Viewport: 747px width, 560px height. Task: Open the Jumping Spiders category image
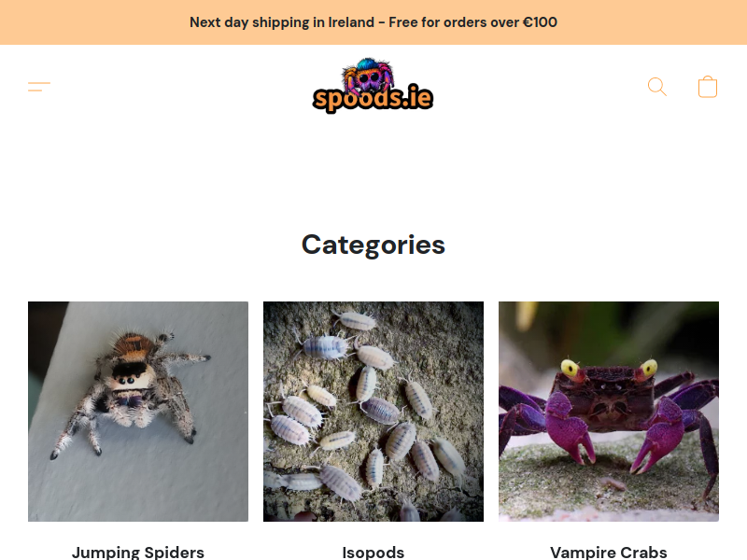point(138,412)
